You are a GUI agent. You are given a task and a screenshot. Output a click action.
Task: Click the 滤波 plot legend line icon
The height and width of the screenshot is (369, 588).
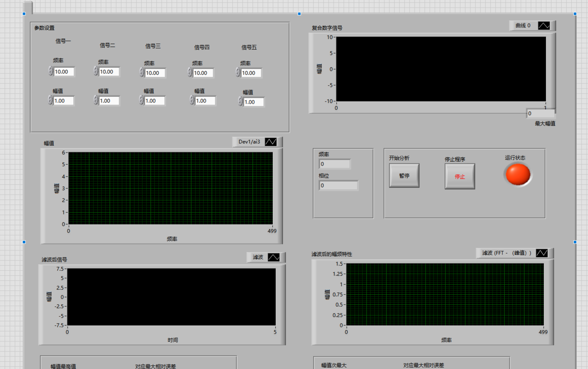tap(273, 257)
